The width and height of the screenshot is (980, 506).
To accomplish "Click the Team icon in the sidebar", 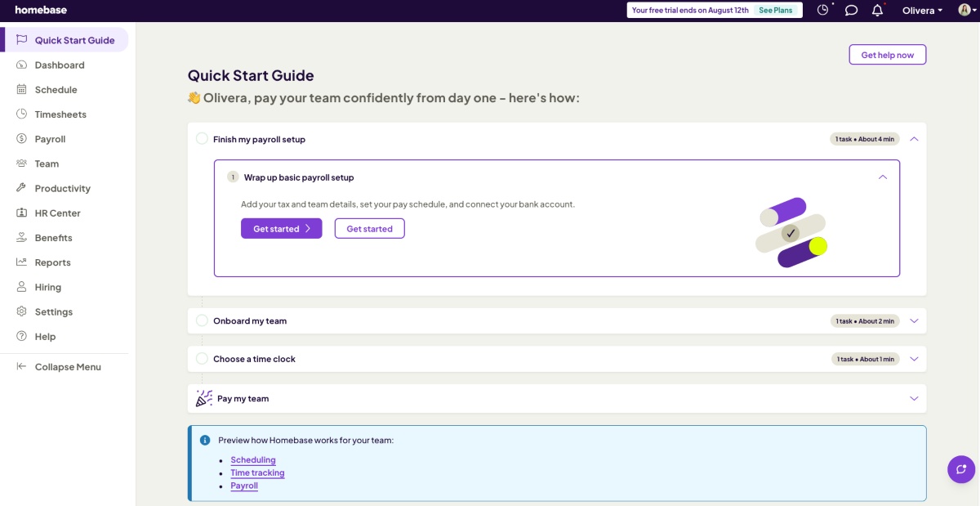I will tap(20, 163).
